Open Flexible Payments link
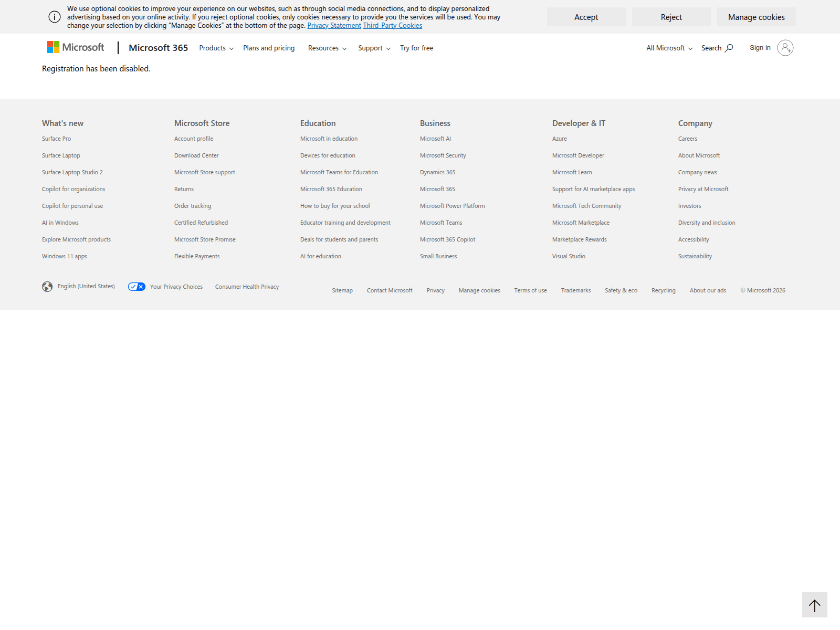 (197, 256)
